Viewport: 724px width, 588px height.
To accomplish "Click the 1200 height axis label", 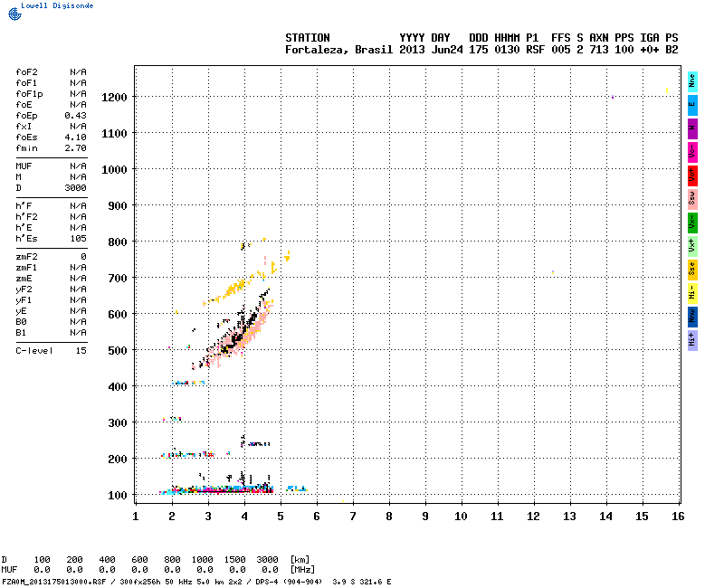I will (115, 98).
